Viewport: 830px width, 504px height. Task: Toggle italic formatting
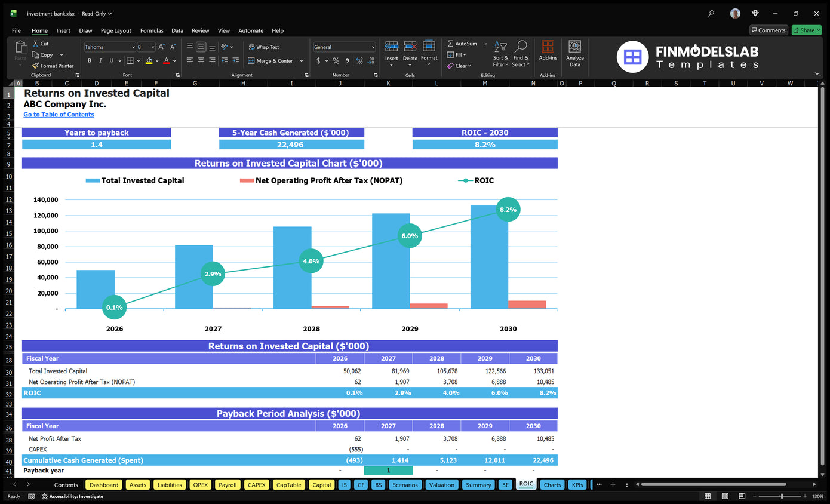[x=100, y=60]
